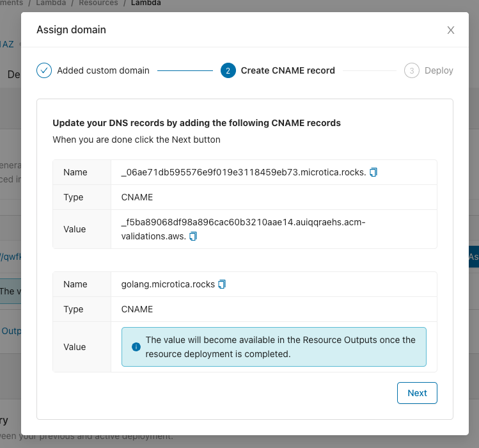Click the _06ae71db595576e9f019e3118459eb73.microtica.rocks. name text
Viewport: 479px width, 448px height.
(x=244, y=172)
